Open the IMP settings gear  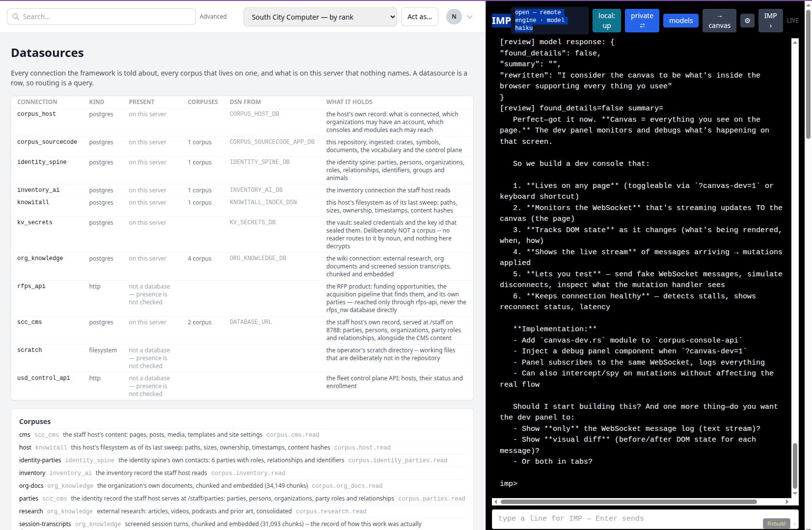(x=747, y=21)
